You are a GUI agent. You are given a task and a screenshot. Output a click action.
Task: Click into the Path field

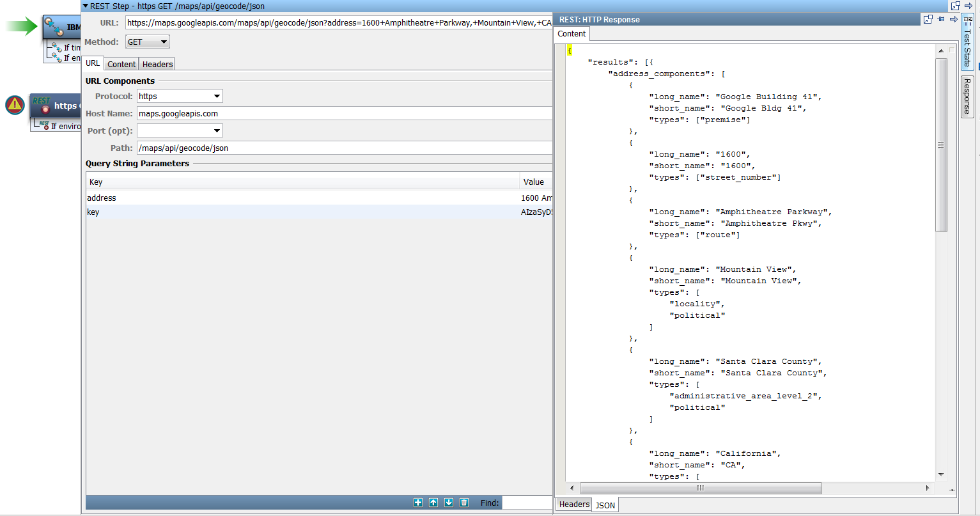click(345, 148)
